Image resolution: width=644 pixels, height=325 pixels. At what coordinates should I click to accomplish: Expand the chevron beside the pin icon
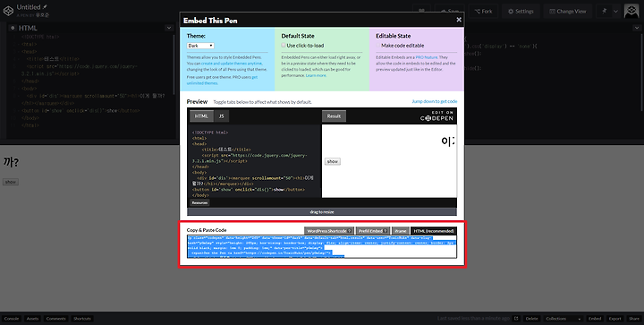click(x=615, y=12)
